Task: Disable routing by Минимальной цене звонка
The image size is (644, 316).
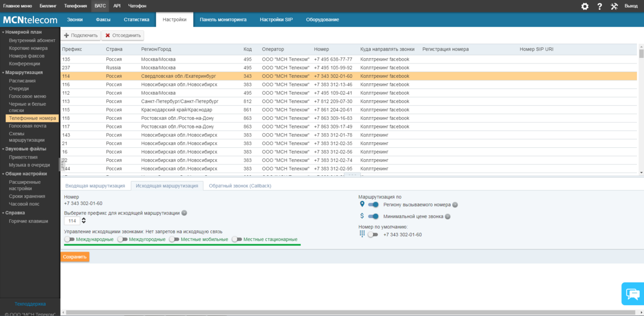Action: tap(374, 216)
